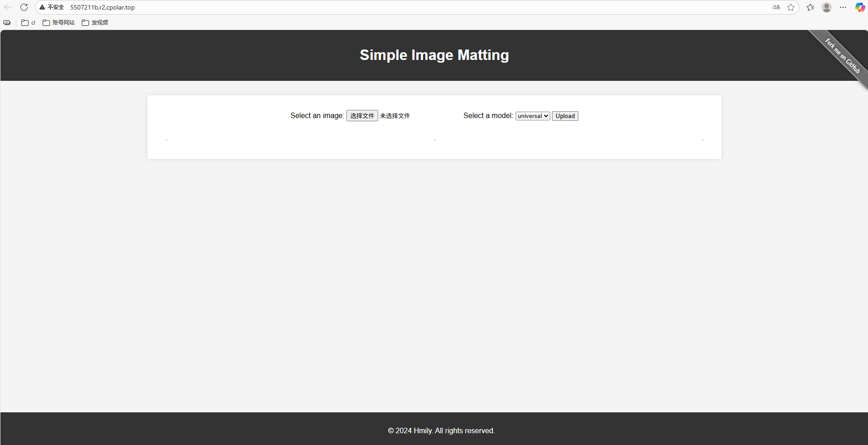Reload the page with refresh icon
Image resolution: width=868 pixels, height=445 pixels.
[24, 7]
